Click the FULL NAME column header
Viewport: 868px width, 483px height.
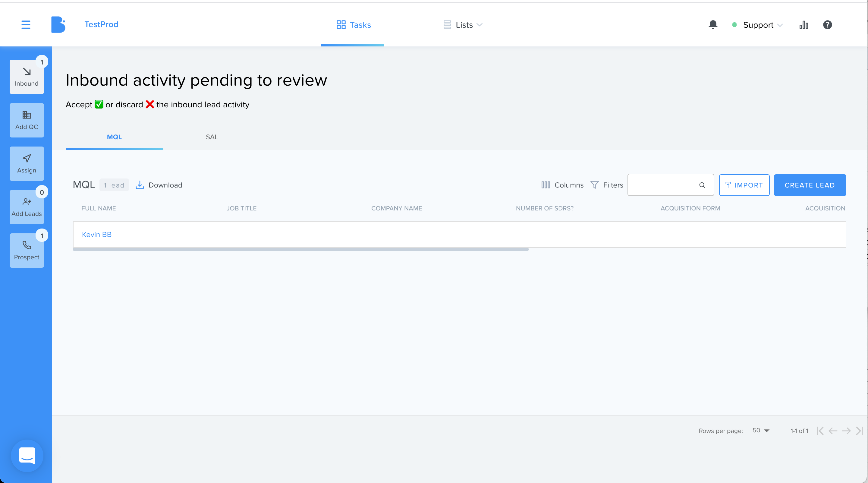coord(98,208)
